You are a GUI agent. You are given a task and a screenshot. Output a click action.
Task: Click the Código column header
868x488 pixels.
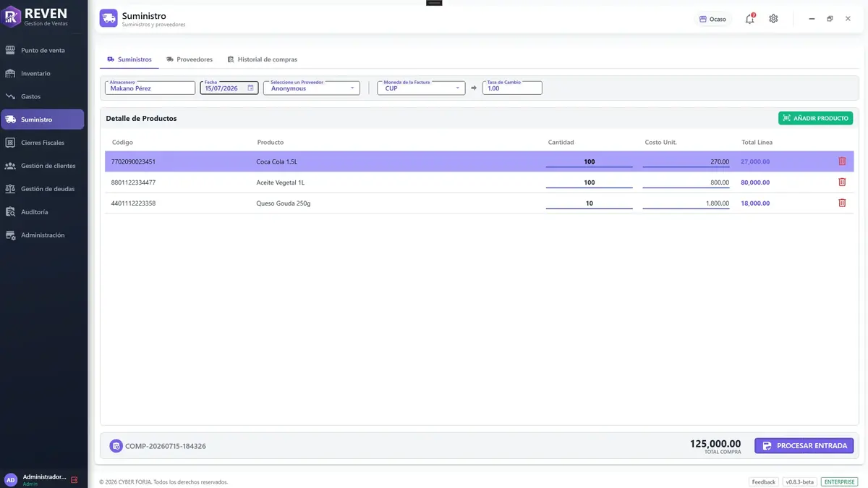[x=122, y=142]
